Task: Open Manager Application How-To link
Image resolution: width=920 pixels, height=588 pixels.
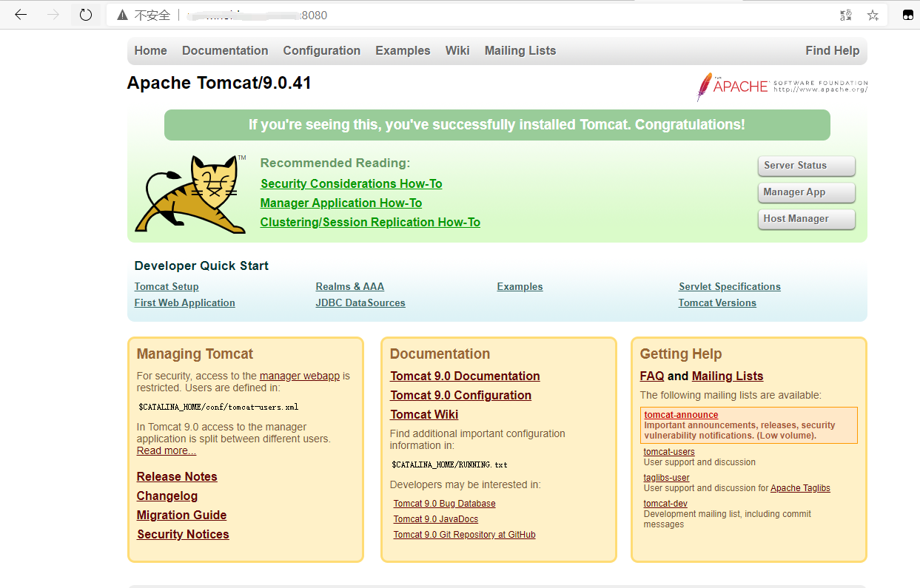Action: pyautogui.click(x=341, y=203)
